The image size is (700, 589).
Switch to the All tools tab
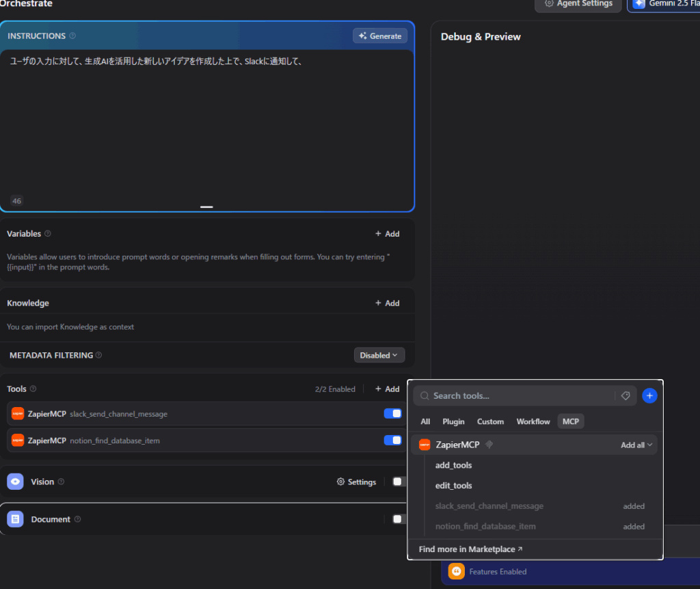pos(425,421)
